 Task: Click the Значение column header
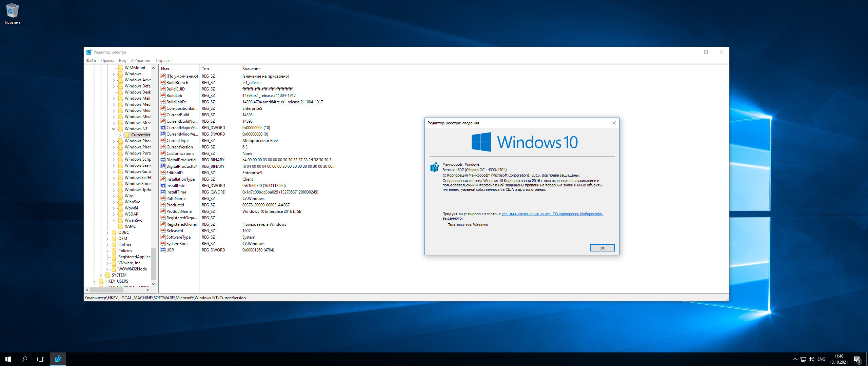[x=289, y=69]
